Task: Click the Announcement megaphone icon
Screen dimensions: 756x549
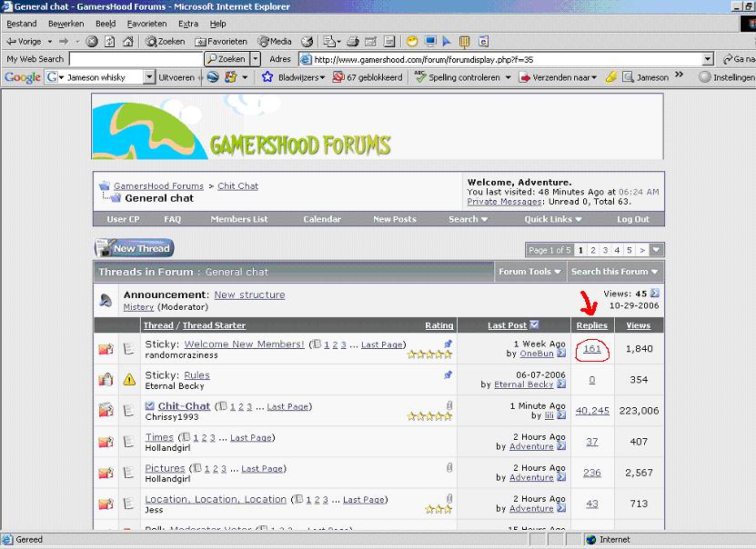Action: pos(106,300)
